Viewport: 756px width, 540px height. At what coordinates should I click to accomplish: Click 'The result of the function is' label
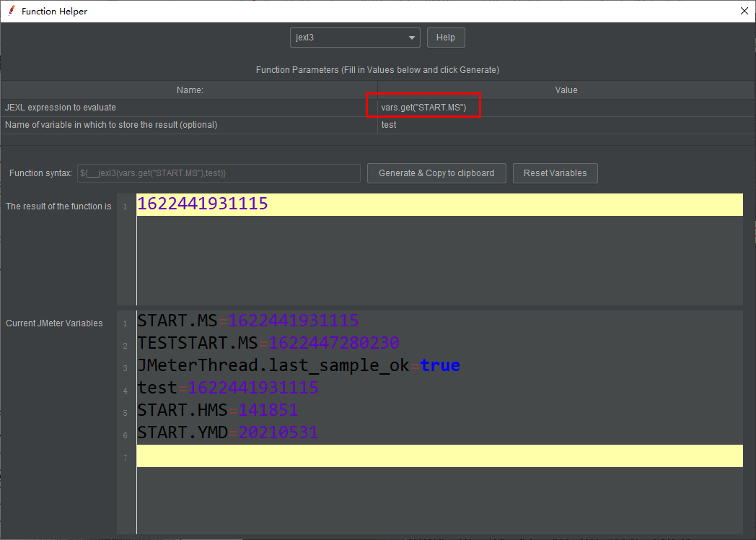click(x=58, y=206)
